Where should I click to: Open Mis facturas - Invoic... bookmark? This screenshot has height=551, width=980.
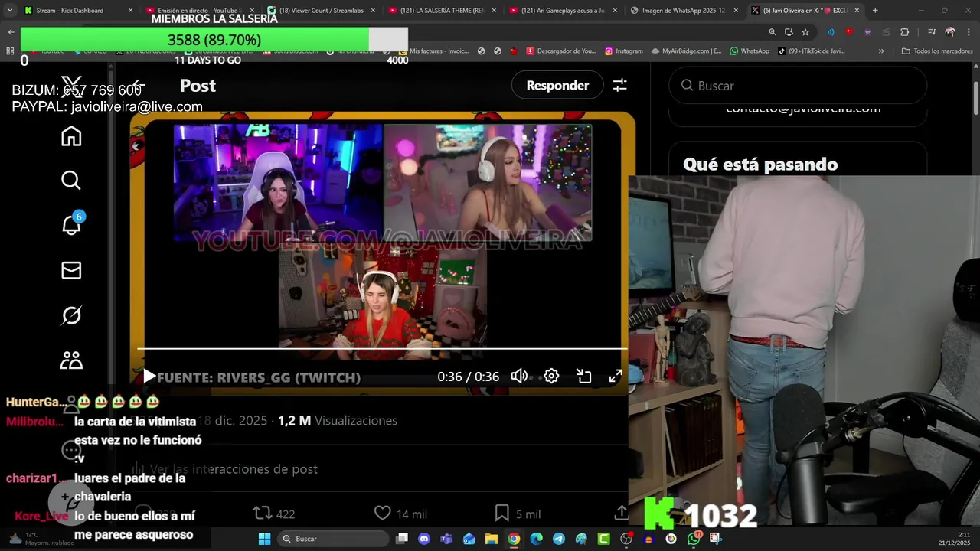(x=433, y=51)
